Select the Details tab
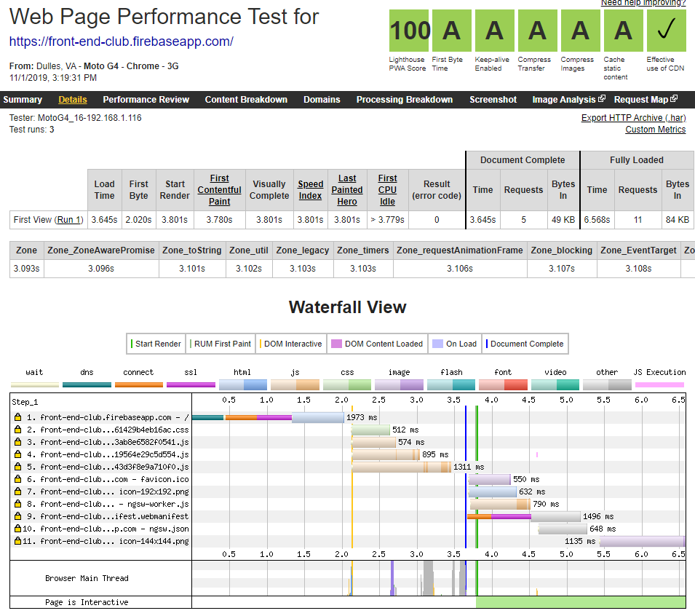This screenshot has height=616, width=695. (x=73, y=100)
